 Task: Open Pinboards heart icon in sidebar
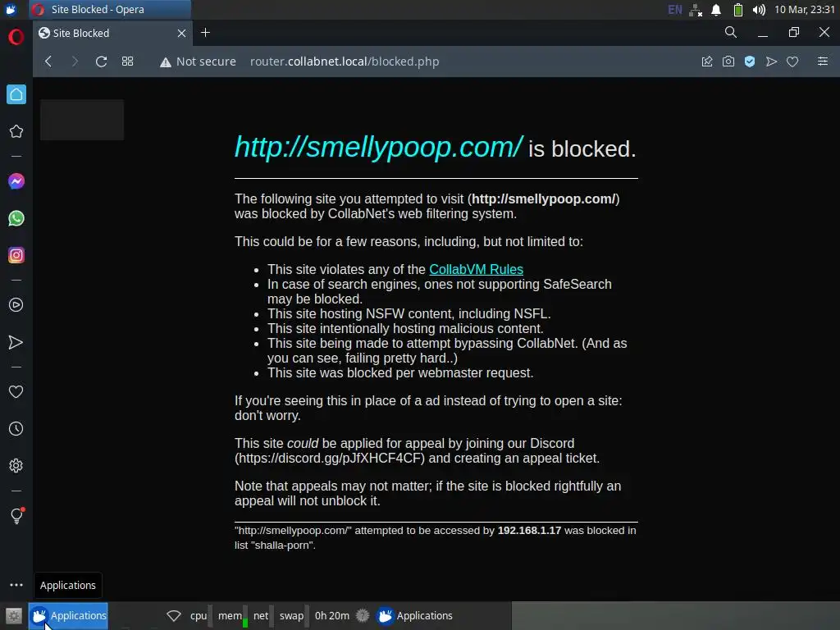click(16, 391)
